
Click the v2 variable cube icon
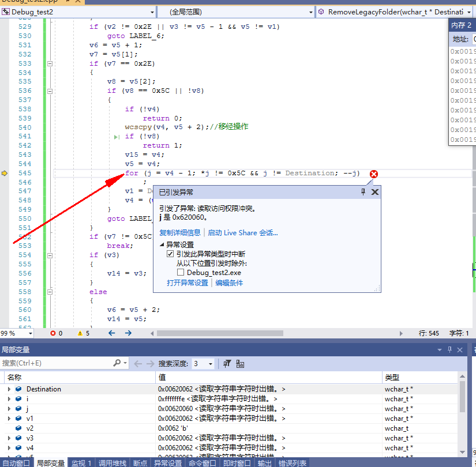(x=18, y=428)
